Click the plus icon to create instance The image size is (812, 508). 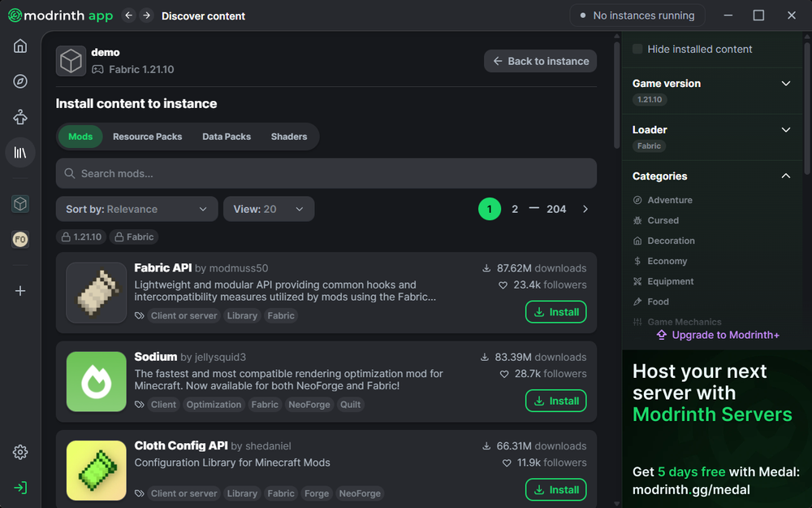20,291
